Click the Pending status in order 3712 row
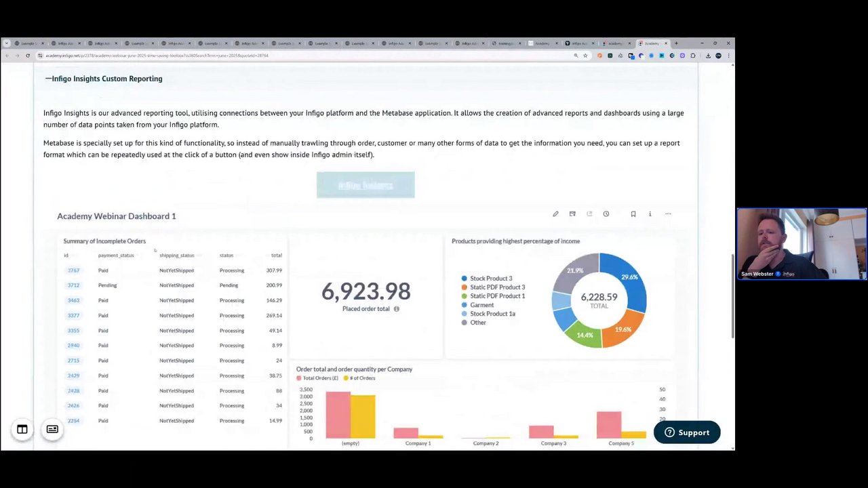Image resolution: width=868 pixels, height=488 pixels. click(x=229, y=285)
